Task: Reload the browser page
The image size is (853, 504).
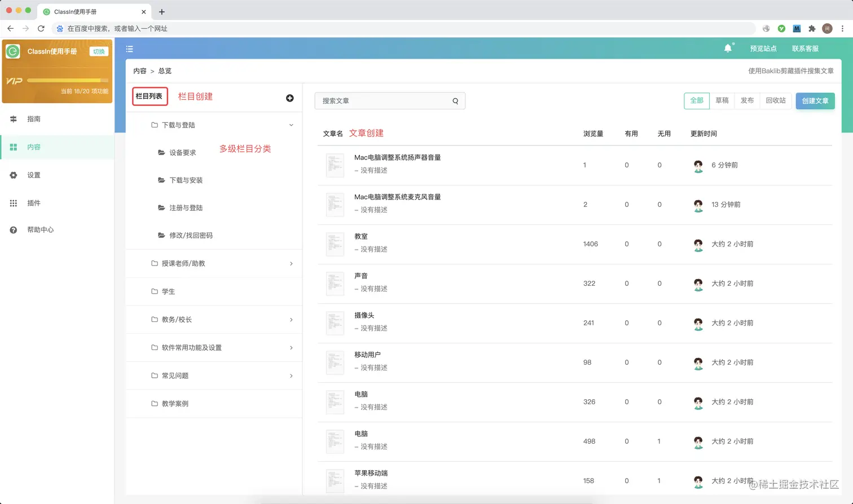Action: pos(41,28)
